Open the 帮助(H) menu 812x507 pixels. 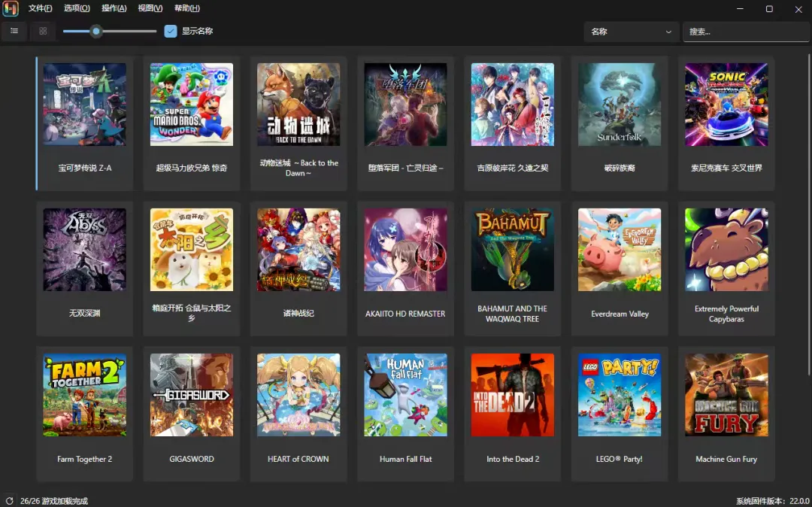187,8
